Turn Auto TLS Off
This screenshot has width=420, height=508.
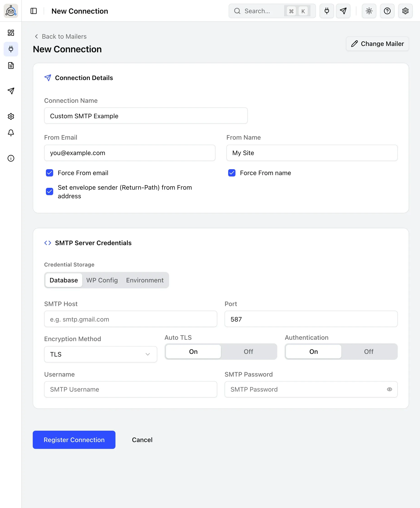pyautogui.click(x=248, y=352)
